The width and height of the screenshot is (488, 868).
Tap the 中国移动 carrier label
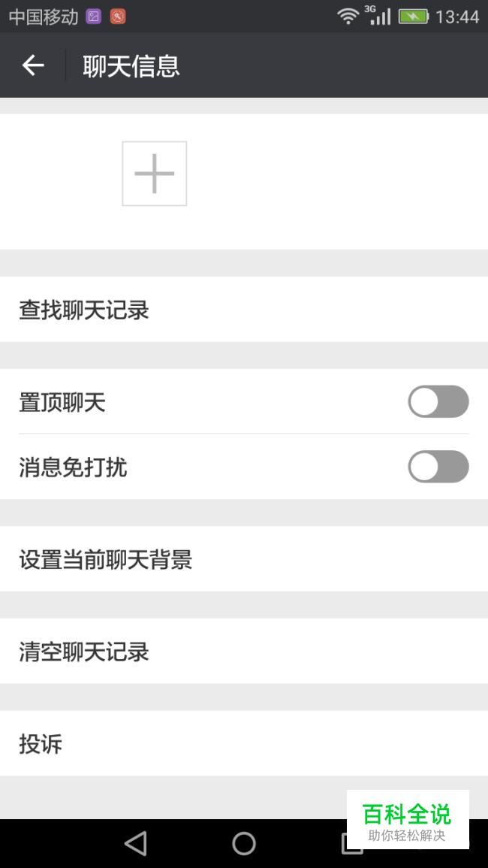[44, 17]
